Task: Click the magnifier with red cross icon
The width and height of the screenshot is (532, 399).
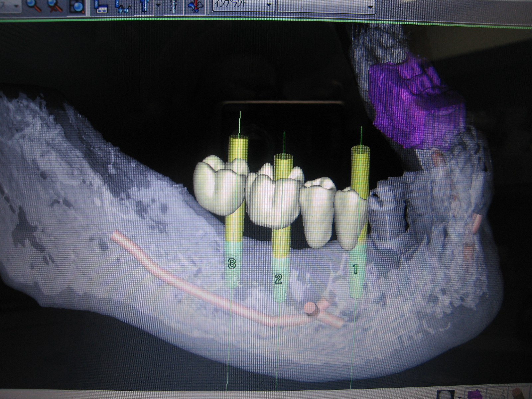Action: click(x=55, y=6)
